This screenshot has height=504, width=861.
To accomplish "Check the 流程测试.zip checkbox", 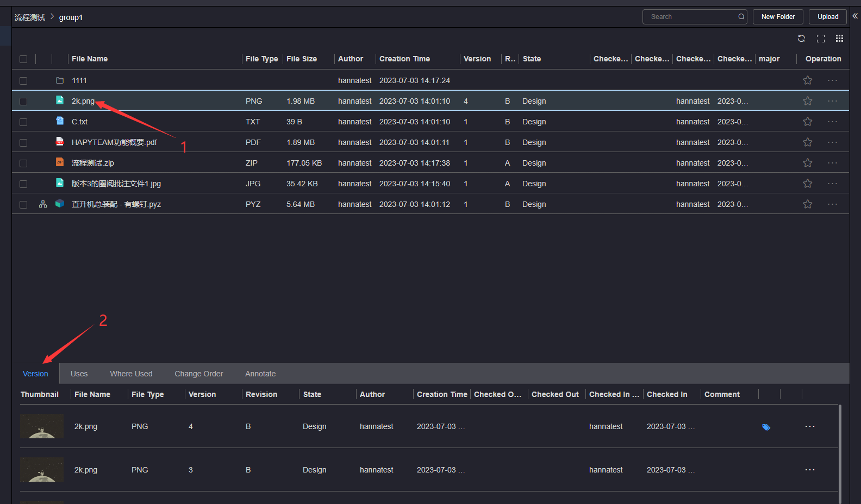I will [x=23, y=163].
